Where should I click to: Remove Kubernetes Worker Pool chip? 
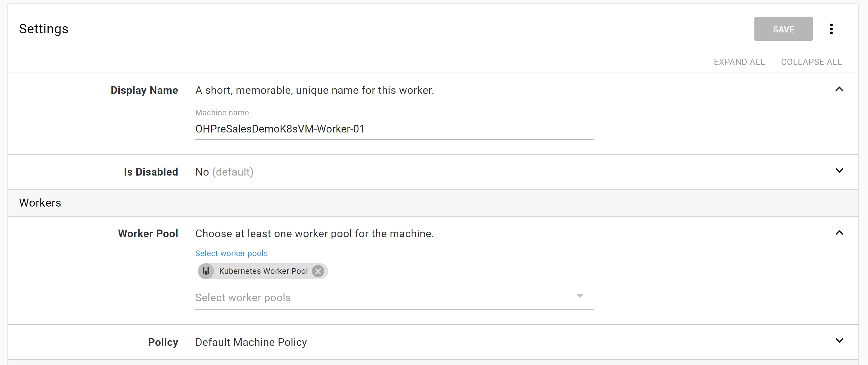click(318, 271)
